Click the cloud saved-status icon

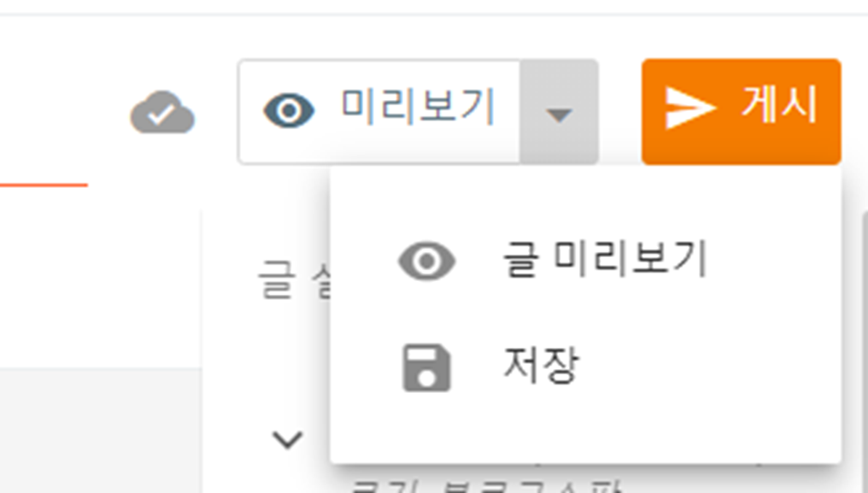click(x=162, y=112)
